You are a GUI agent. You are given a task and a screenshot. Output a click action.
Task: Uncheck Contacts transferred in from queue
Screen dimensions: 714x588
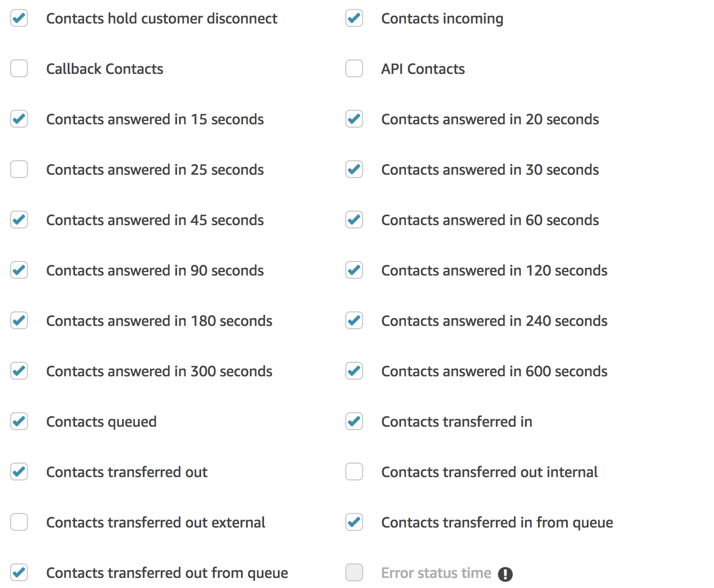pos(354,522)
